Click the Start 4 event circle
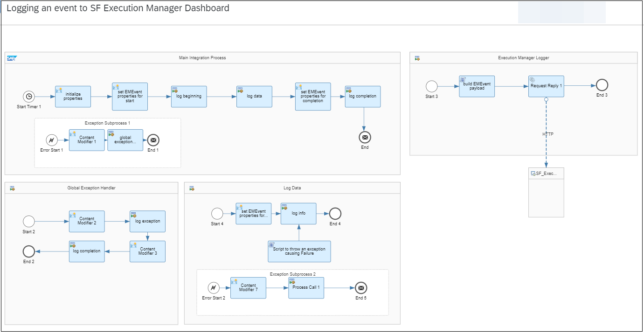 (217, 214)
